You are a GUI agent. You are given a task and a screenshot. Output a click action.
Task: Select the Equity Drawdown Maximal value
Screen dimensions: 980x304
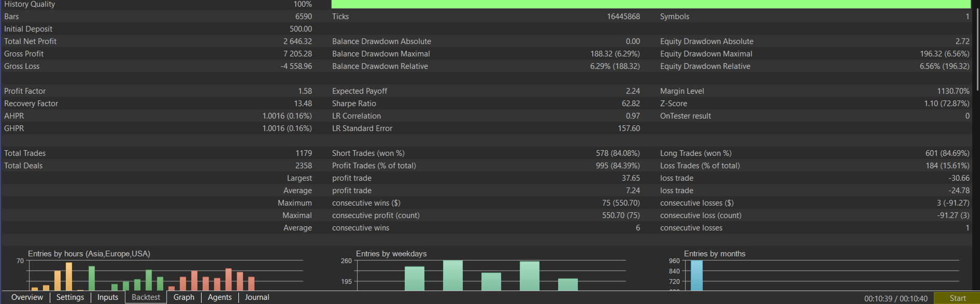[x=944, y=54]
